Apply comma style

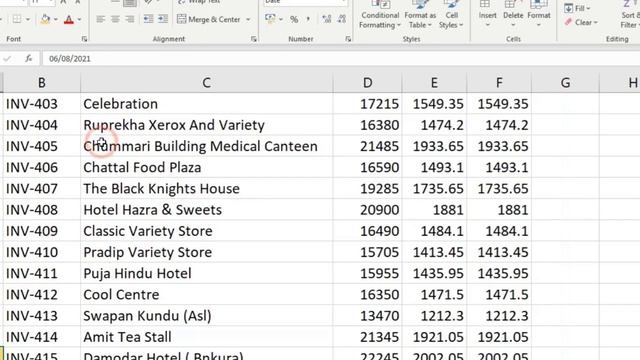click(x=308, y=19)
